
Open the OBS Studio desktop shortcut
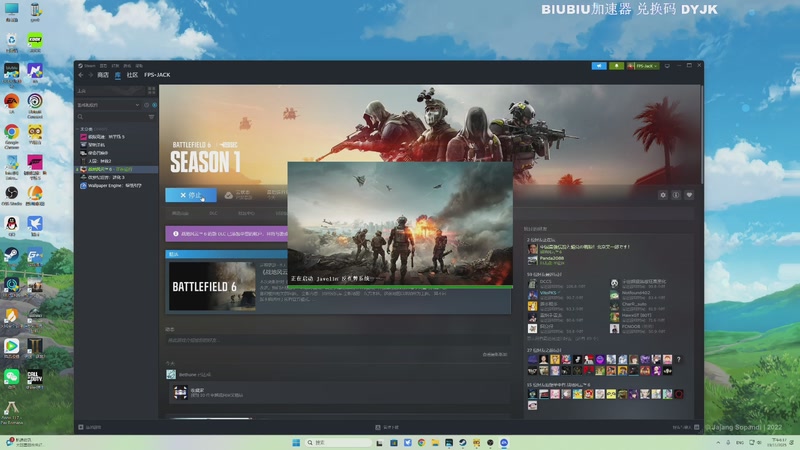(x=11, y=196)
